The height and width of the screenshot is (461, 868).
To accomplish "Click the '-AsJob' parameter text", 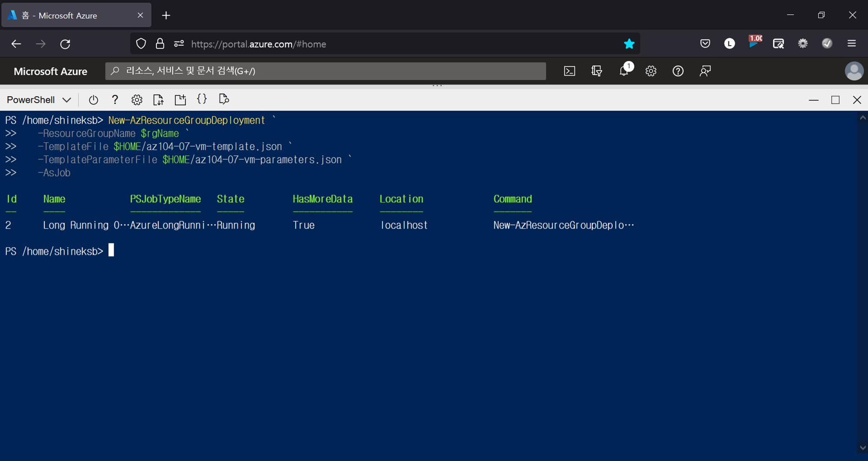I will pyautogui.click(x=54, y=173).
